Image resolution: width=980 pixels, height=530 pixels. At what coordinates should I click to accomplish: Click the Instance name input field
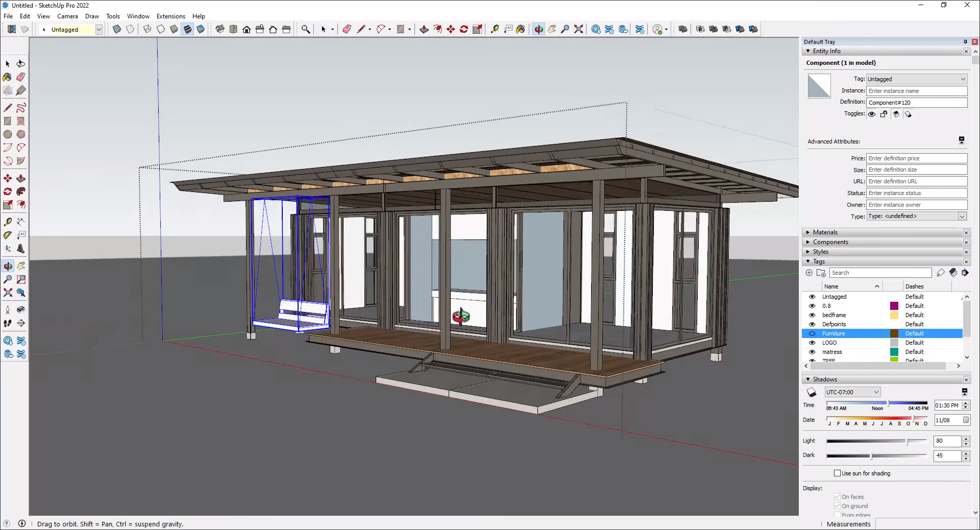coord(917,91)
